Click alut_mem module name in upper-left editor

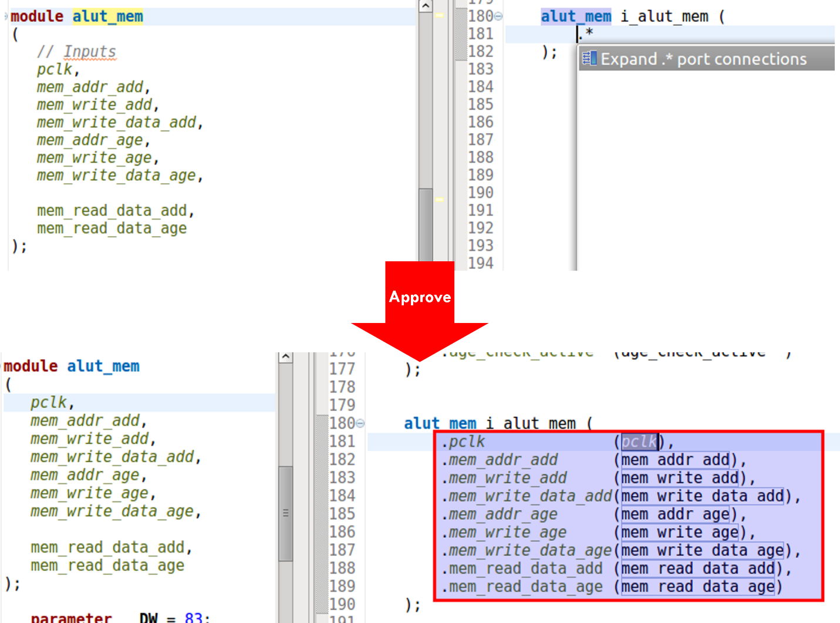point(107,16)
